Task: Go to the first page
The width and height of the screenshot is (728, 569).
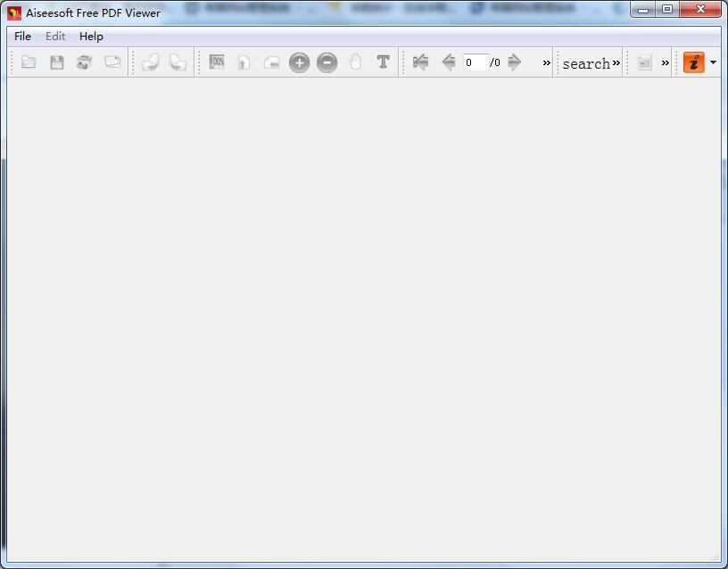Action: (x=420, y=62)
